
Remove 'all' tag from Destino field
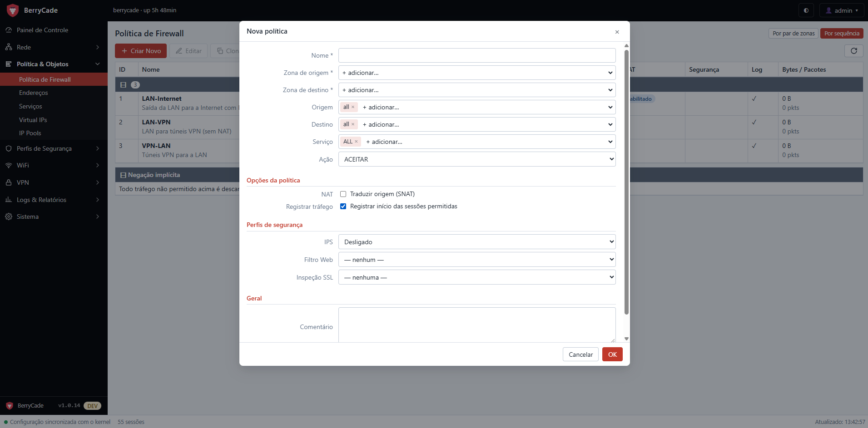click(353, 124)
